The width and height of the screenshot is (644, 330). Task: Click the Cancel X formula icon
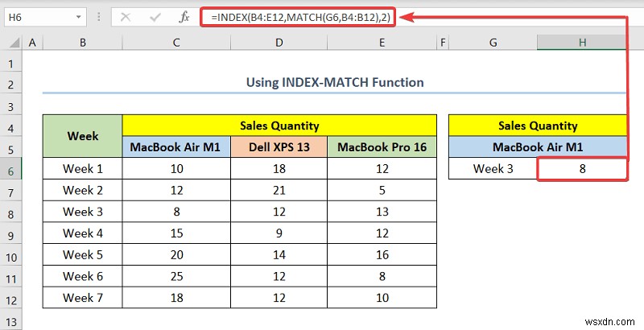point(126,17)
